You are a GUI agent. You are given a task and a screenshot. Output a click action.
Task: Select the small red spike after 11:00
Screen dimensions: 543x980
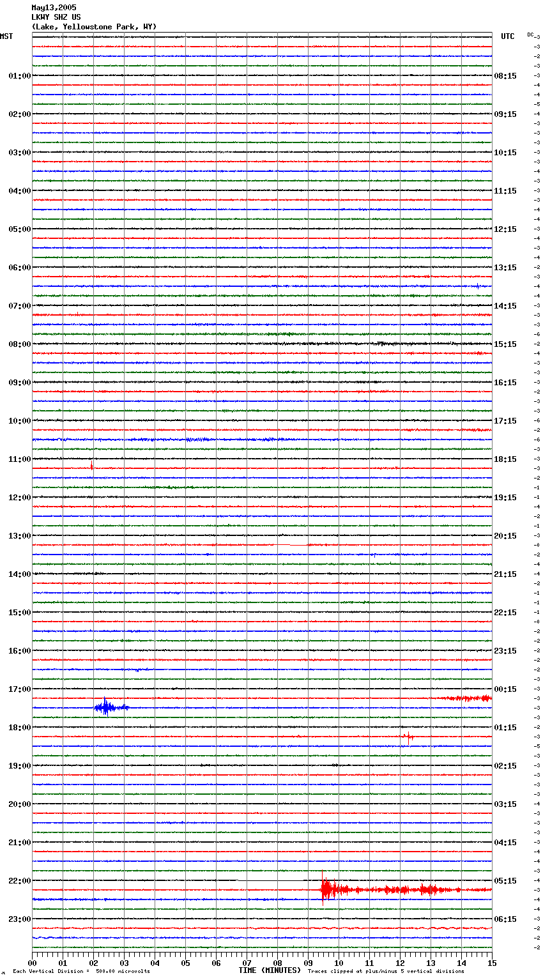click(x=92, y=467)
